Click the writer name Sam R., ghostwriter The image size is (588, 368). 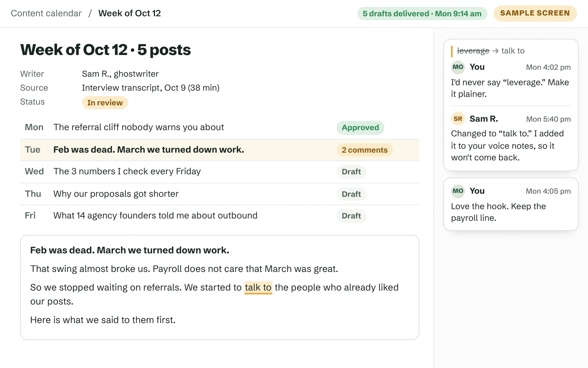point(120,74)
